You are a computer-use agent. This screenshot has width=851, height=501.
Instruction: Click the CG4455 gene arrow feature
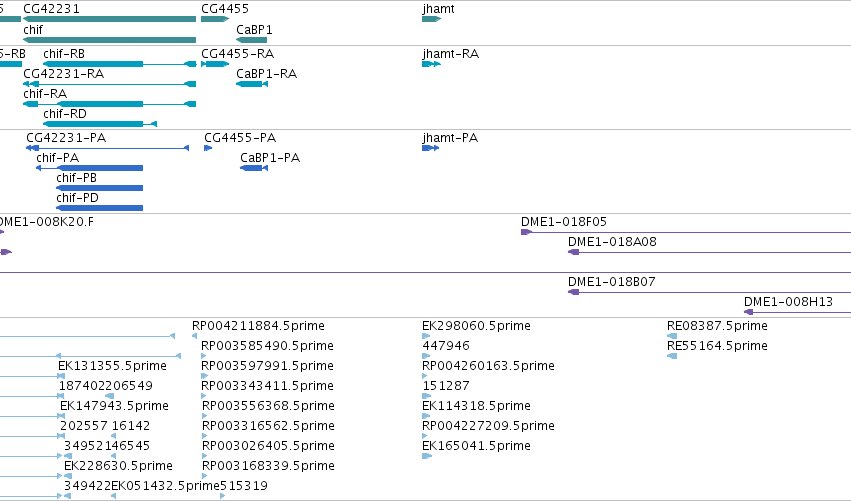point(215,19)
